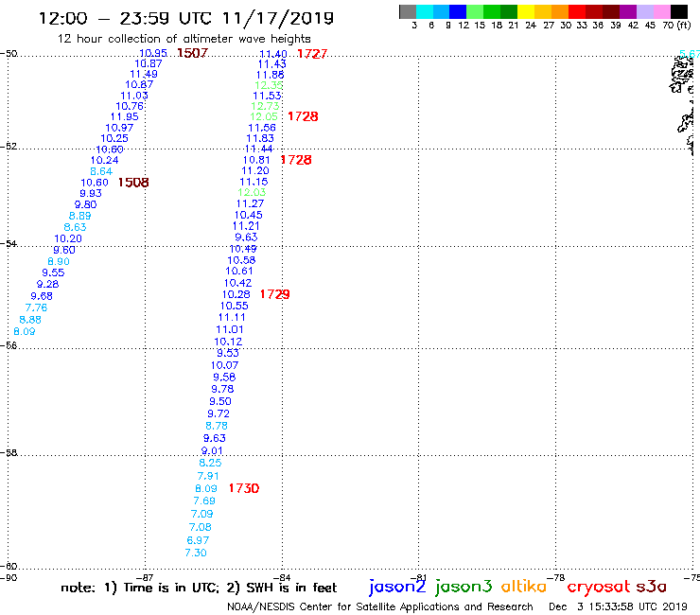Click the 1508 time stamp label
The image size is (700, 615).
tap(133, 183)
